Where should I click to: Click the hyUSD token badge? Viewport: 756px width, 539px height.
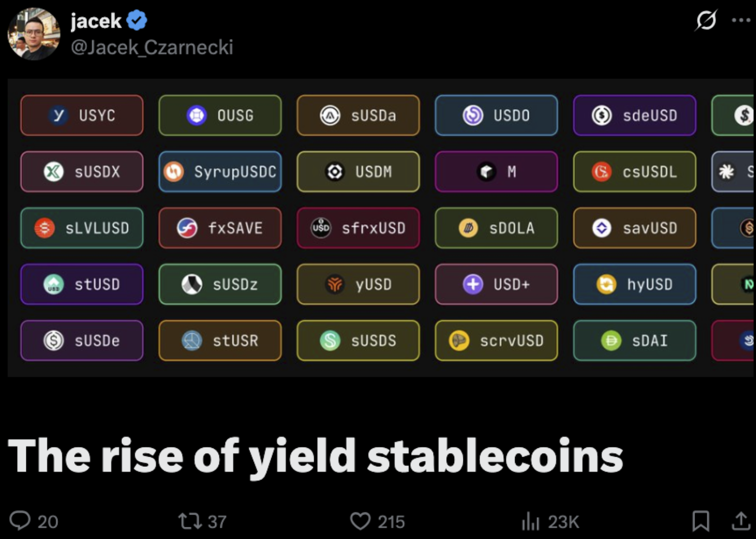[x=634, y=284]
